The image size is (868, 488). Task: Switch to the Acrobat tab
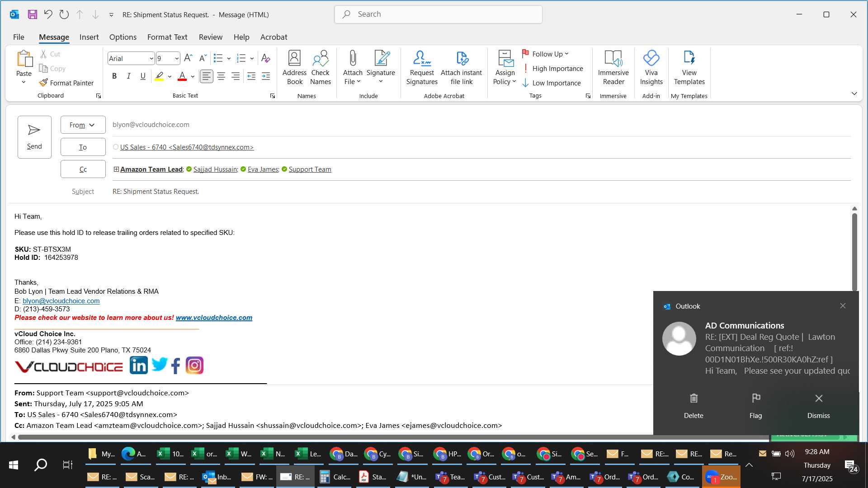click(274, 37)
